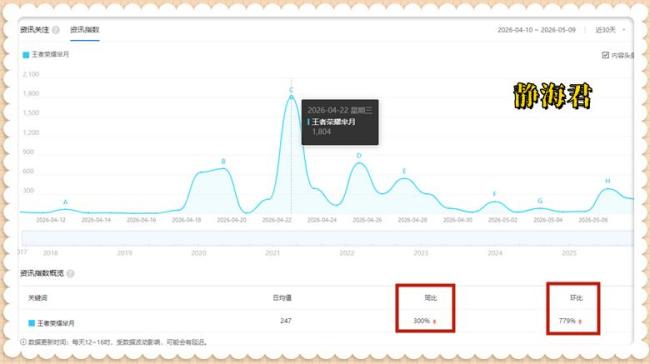Click the 日均值 column header
The height and width of the screenshot is (364, 650).
pos(282,298)
